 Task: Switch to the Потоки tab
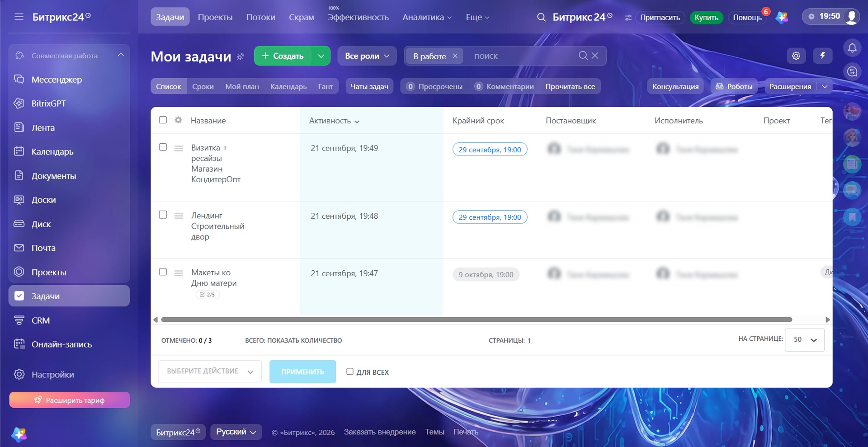261,17
